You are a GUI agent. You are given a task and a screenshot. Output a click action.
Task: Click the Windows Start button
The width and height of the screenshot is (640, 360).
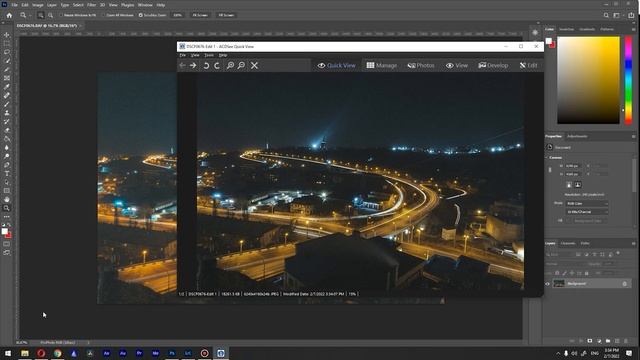tap(8, 353)
